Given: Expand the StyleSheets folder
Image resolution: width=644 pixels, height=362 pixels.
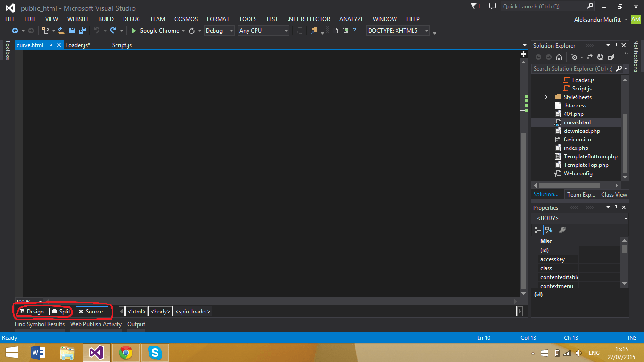Looking at the screenshot, I should tap(545, 97).
